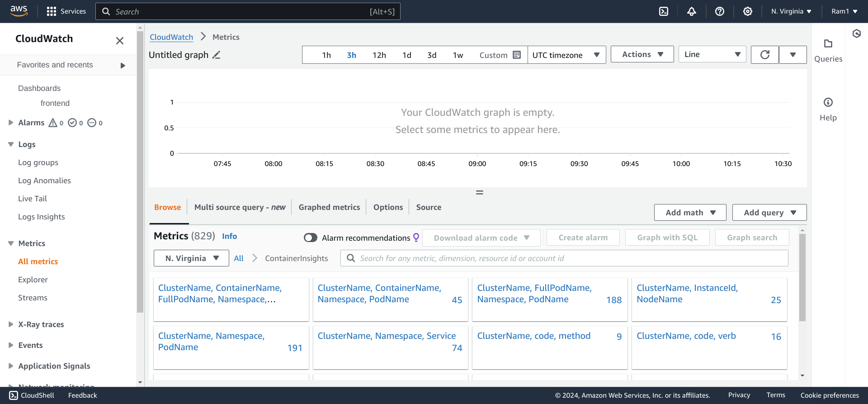Open the notifications bell

(x=692, y=11)
